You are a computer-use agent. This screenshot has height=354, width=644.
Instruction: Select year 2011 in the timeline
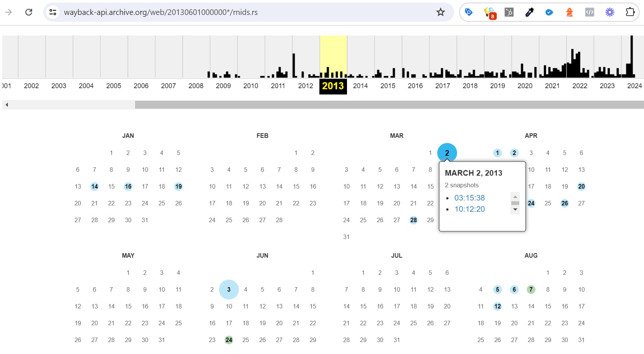(278, 86)
